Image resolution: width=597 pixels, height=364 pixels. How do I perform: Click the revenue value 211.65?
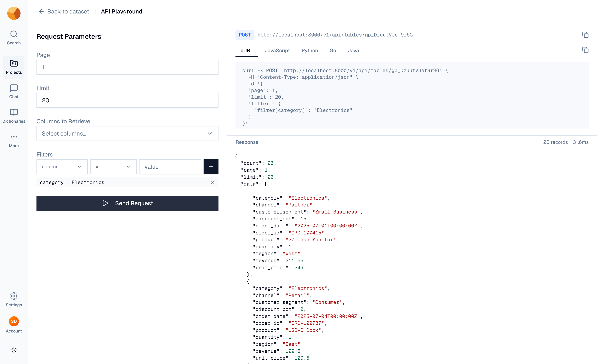(x=294, y=261)
